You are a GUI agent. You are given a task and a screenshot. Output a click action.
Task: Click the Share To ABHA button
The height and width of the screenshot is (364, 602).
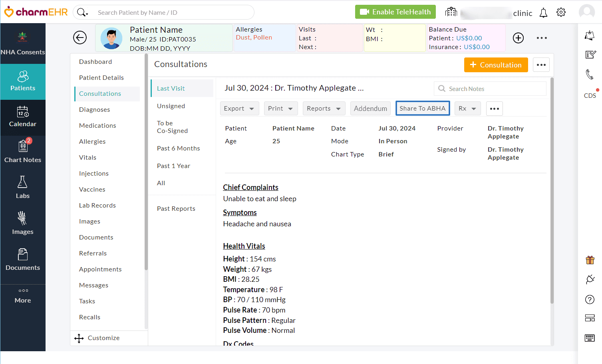(x=423, y=109)
